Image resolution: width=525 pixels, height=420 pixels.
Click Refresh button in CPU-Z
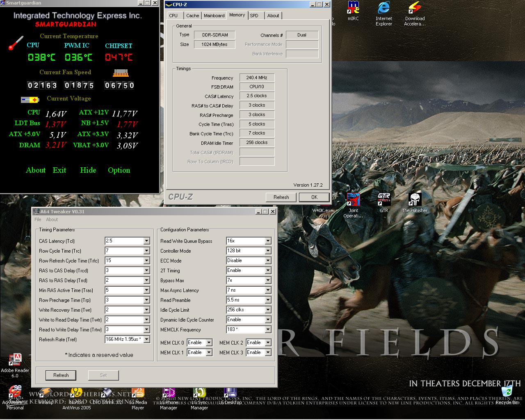pos(281,197)
